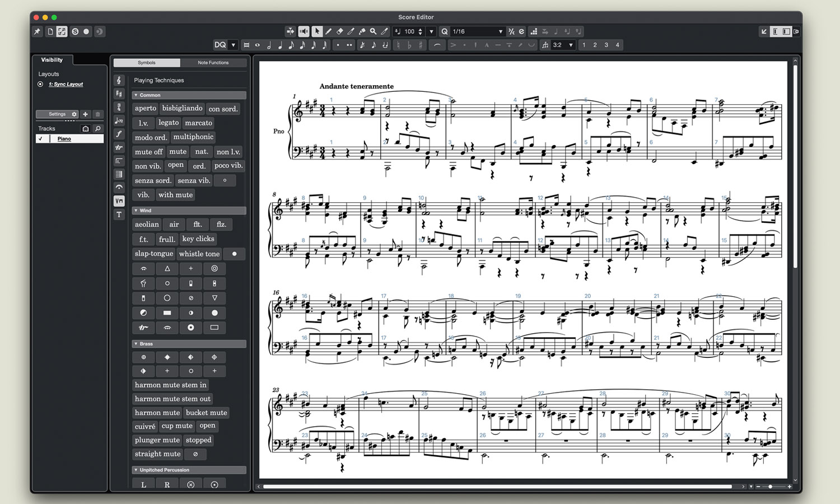This screenshot has width=840, height=504.
Task: Select the whole note value
Action: 258,45
